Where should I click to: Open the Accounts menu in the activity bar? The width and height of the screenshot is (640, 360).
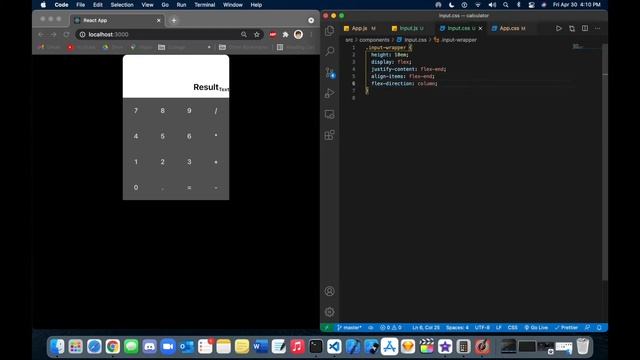[x=329, y=291]
